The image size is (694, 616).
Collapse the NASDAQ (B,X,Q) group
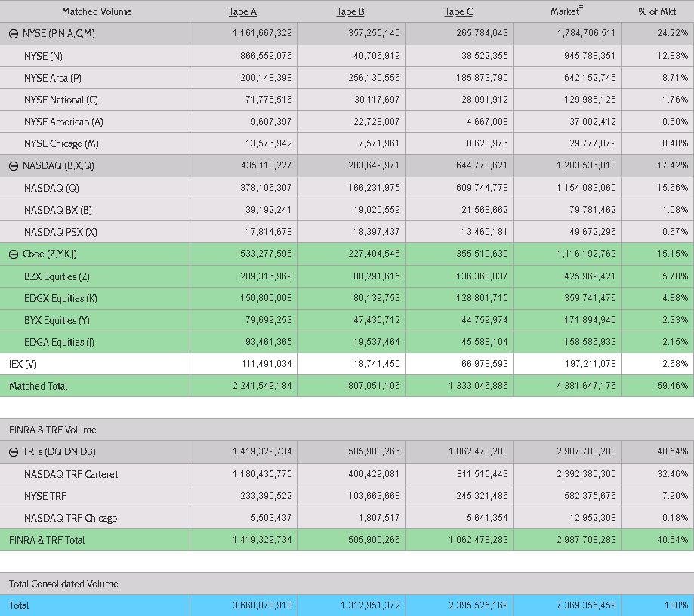14,166
